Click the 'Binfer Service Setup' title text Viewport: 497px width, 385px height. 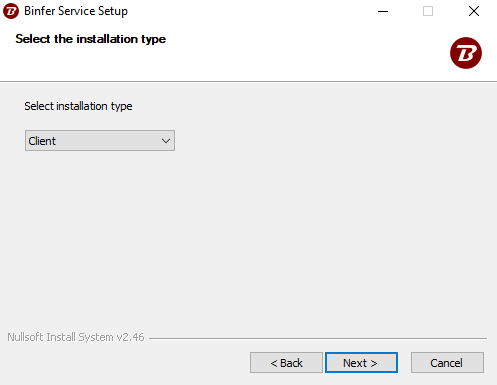76,11
